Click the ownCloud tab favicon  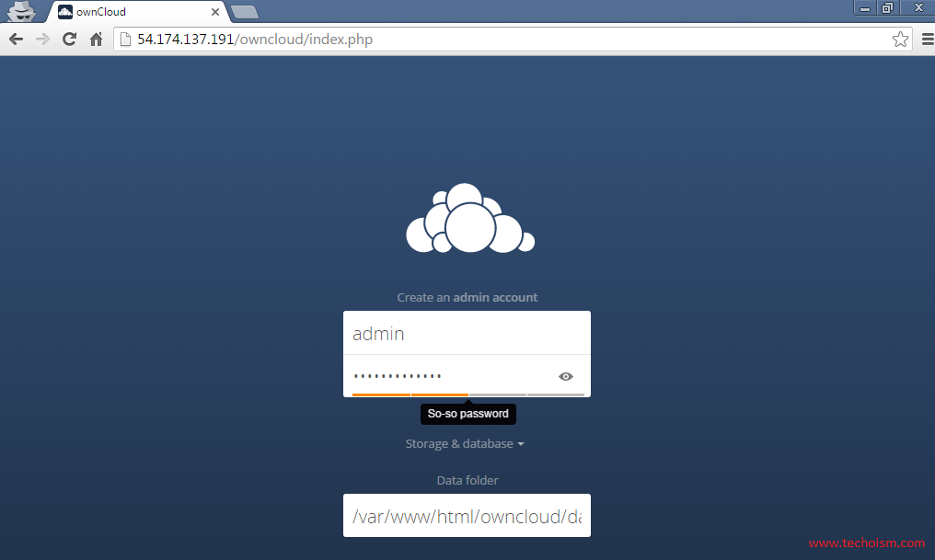65,12
